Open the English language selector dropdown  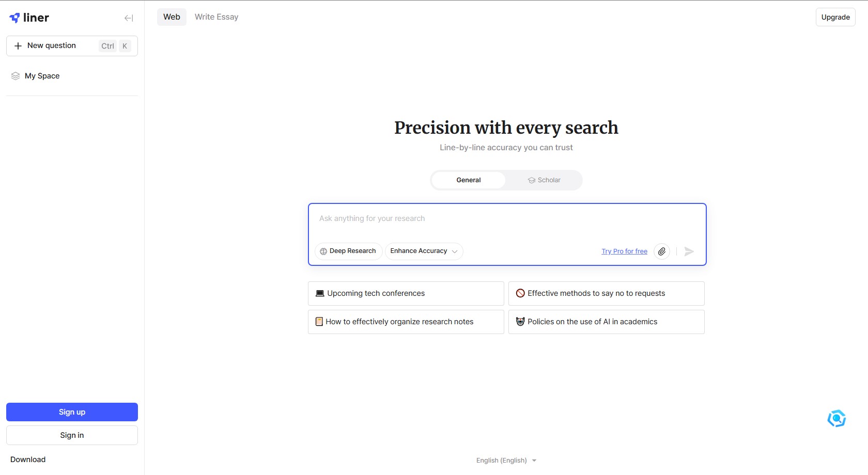point(506,461)
